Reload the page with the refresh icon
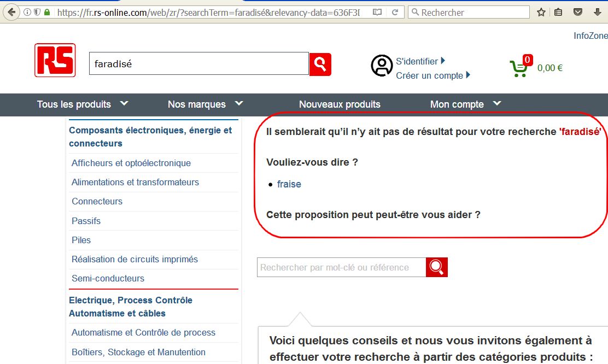The image size is (608, 364). point(395,13)
